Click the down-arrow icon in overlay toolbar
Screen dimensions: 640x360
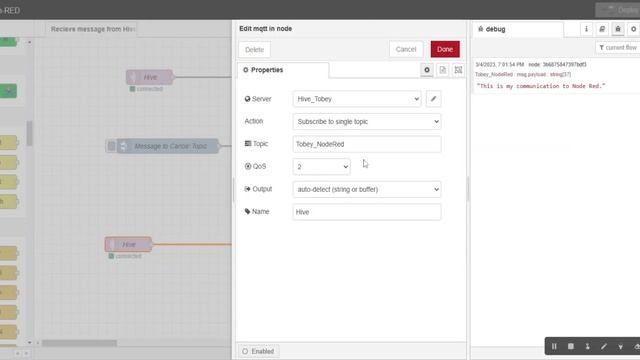click(x=620, y=347)
